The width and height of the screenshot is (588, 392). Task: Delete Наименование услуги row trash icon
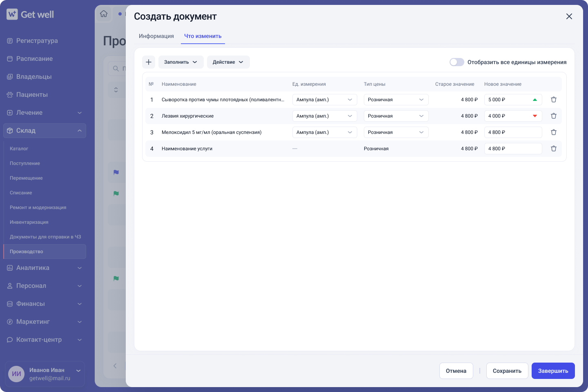point(554,149)
